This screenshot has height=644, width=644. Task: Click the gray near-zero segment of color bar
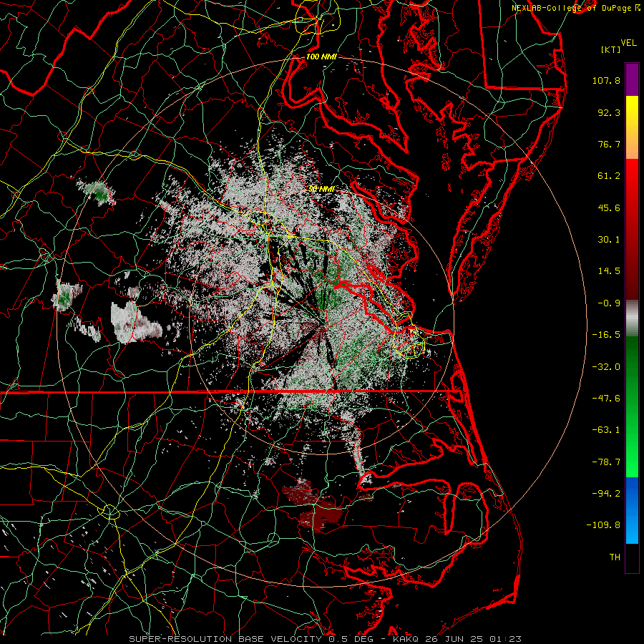point(632,318)
